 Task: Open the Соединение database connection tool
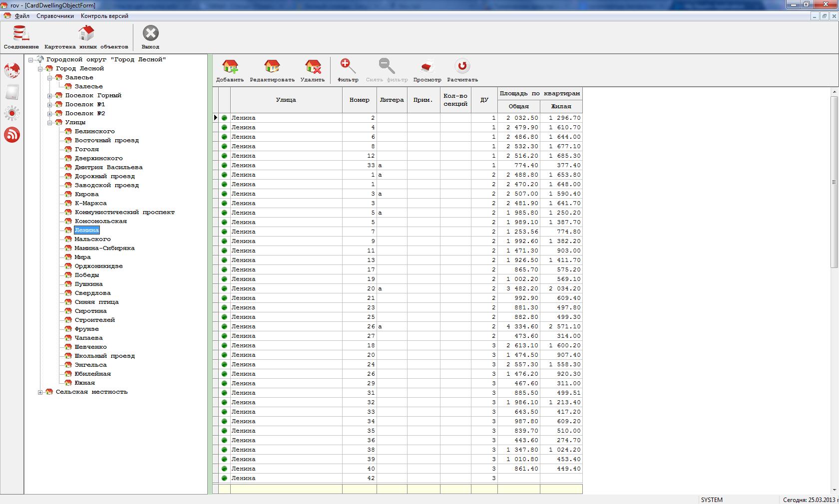click(x=21, y=37)
